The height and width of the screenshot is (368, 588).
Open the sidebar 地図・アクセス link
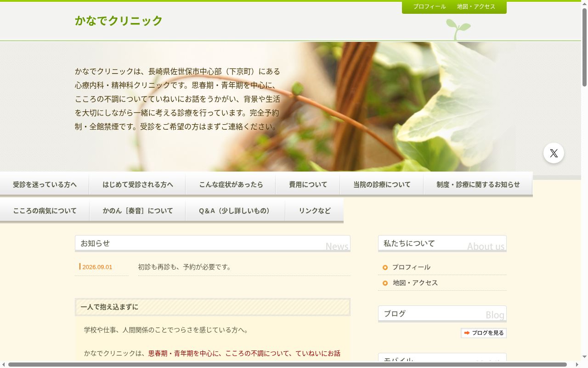[415, 283]
